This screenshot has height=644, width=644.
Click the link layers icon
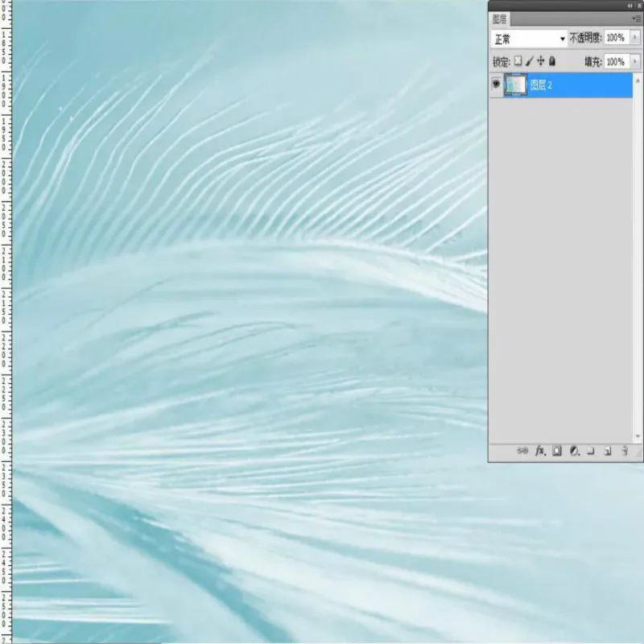[x=522, y=451]
